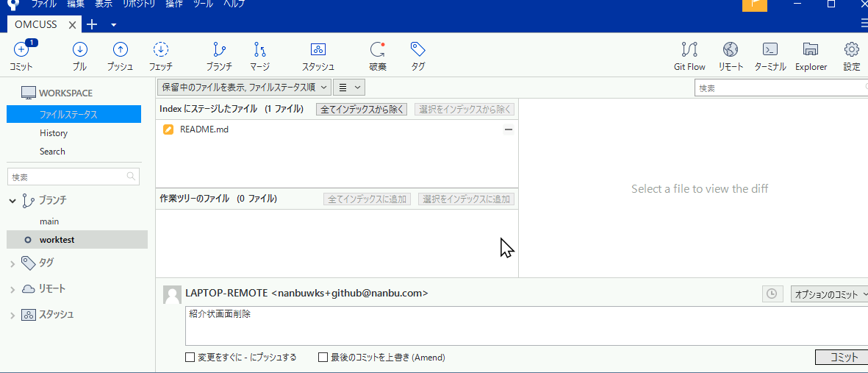
Task: Open the Remote (リモート) globe icon
Action: (730, 50)
